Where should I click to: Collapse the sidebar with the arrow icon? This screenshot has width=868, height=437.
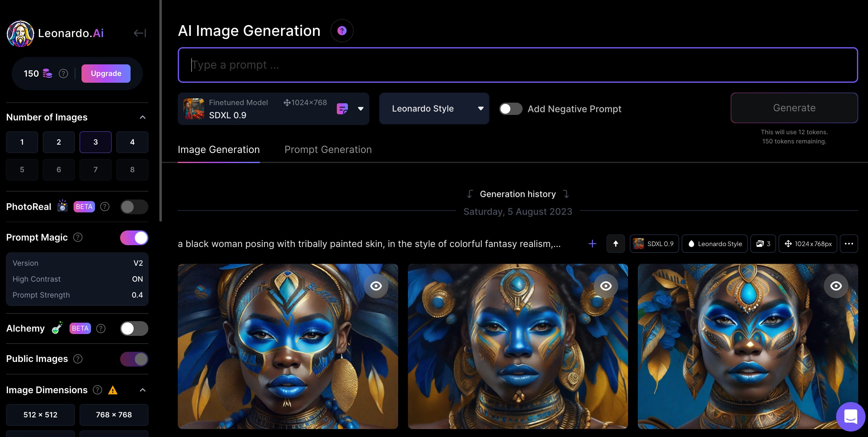139,33
